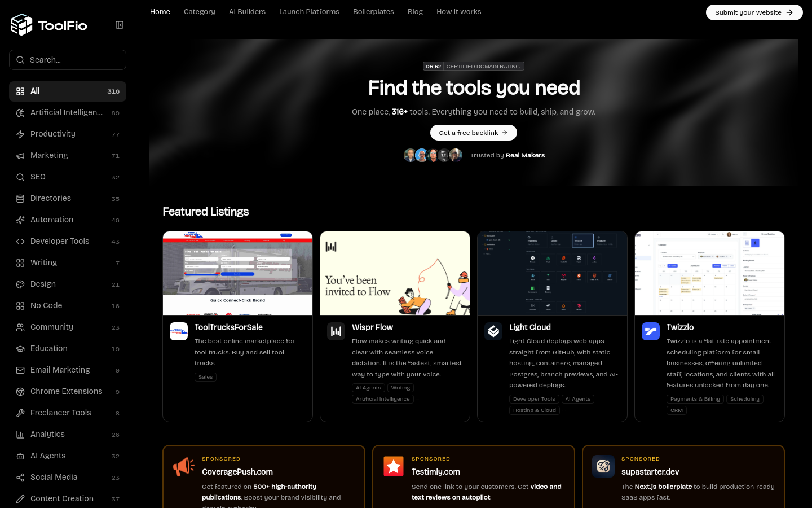Click the Twizzlo logo icon

click(651, 331)
